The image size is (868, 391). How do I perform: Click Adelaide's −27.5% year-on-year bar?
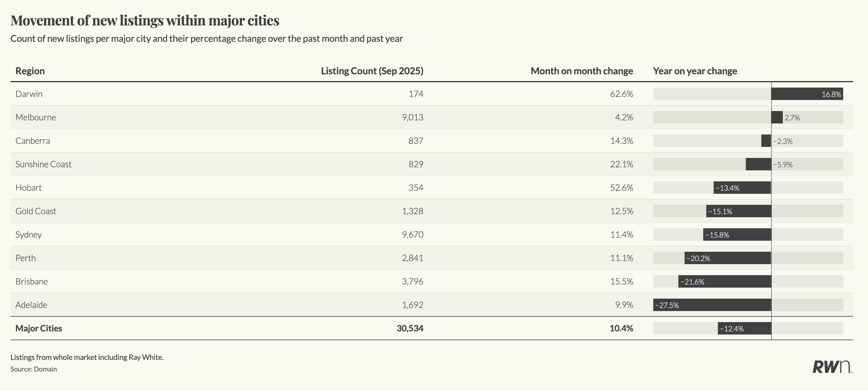[712, 305]
